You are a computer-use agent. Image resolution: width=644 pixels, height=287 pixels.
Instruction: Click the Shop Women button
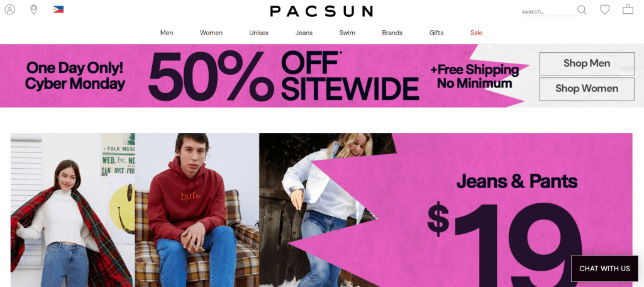pyautogui.click(x=587, y=89)
